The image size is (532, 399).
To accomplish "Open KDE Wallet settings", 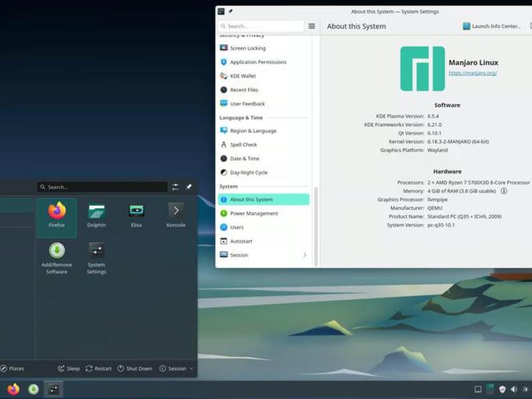I will tap(263, 76).
